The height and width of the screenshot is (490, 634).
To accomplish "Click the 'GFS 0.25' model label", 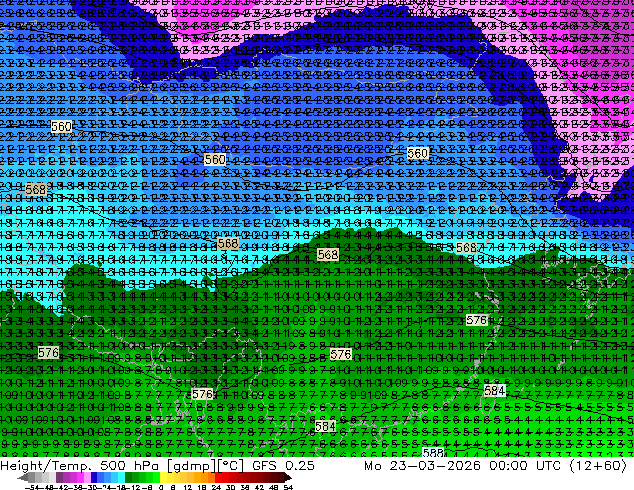I will [x=283, y=466].
